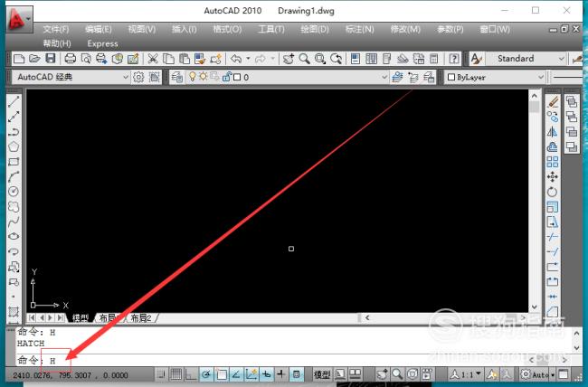Open the red A application menu
The width and height of the screenshot is (588, 387).
(19, 19)
